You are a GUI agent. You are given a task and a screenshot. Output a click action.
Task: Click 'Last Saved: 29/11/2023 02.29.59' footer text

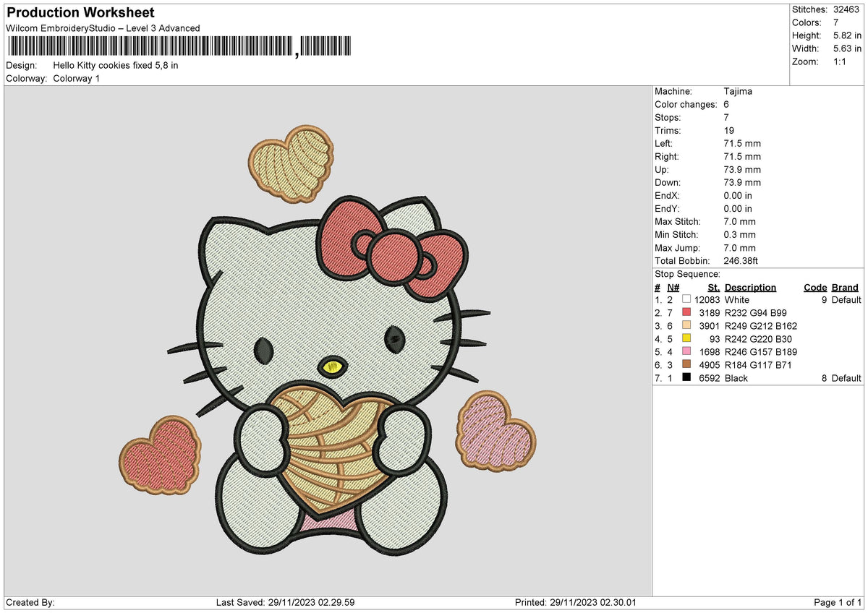pos(286,602)
